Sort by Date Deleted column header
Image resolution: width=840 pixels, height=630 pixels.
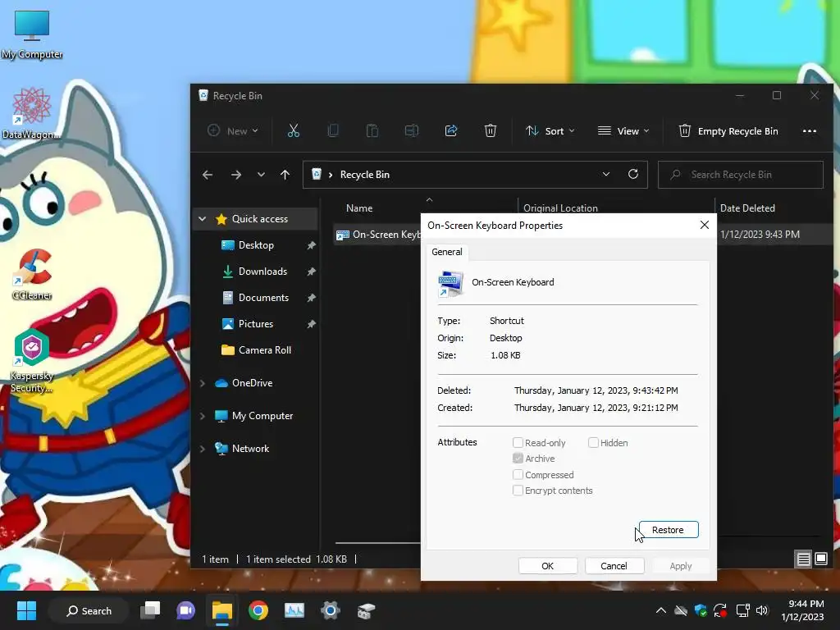tap(747, 208)
